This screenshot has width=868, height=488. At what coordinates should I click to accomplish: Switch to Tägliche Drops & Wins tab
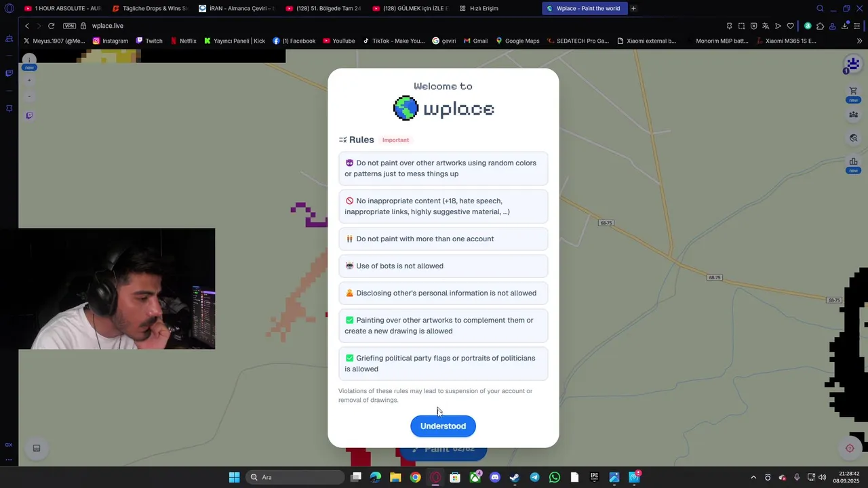point(150,8)
